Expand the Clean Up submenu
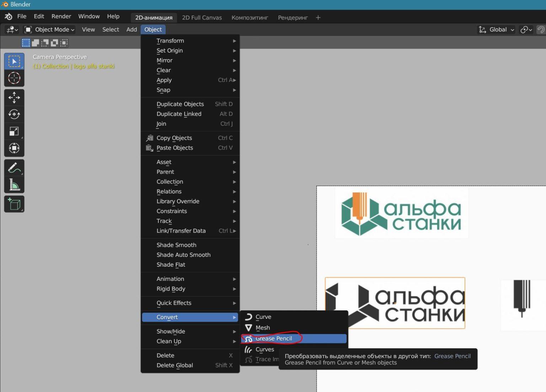 [190, 341]
